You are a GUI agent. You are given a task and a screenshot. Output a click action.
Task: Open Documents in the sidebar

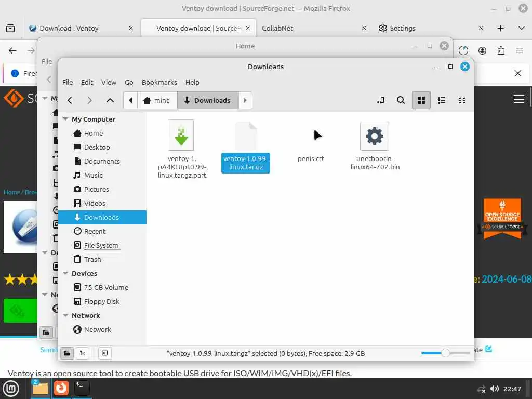tap(102, 161)
